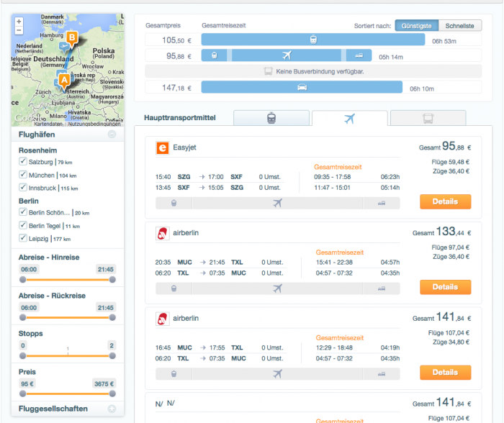Switch to the bus transport tab
The height and width of the screenshot is (423, 504).
pos(427,119)
